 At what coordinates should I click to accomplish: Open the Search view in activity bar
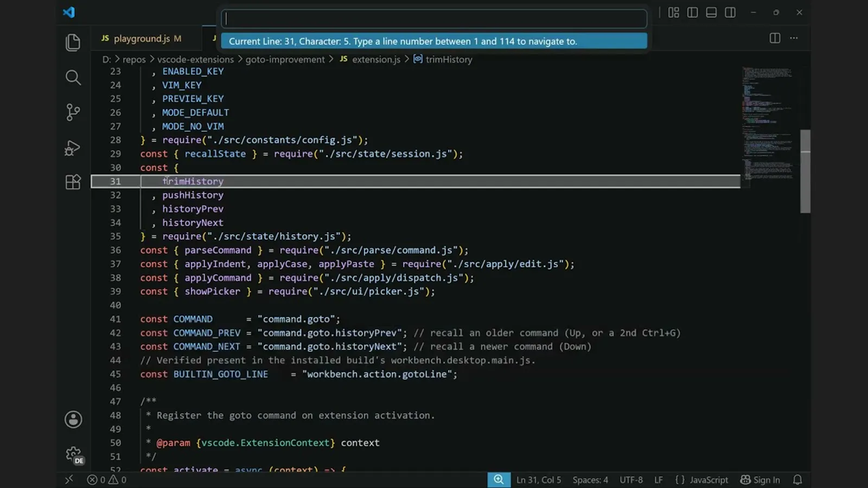(73, 77)
